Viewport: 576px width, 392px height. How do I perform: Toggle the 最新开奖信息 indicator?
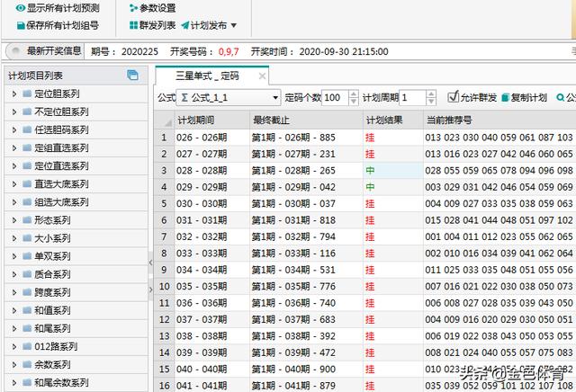15,51
